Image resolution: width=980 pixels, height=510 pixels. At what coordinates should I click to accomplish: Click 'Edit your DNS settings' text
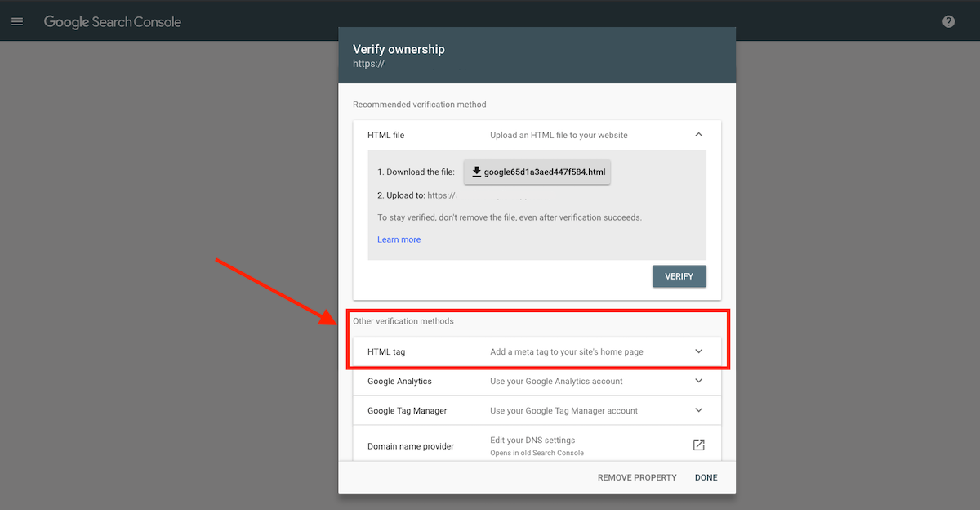tap(532, 440)
